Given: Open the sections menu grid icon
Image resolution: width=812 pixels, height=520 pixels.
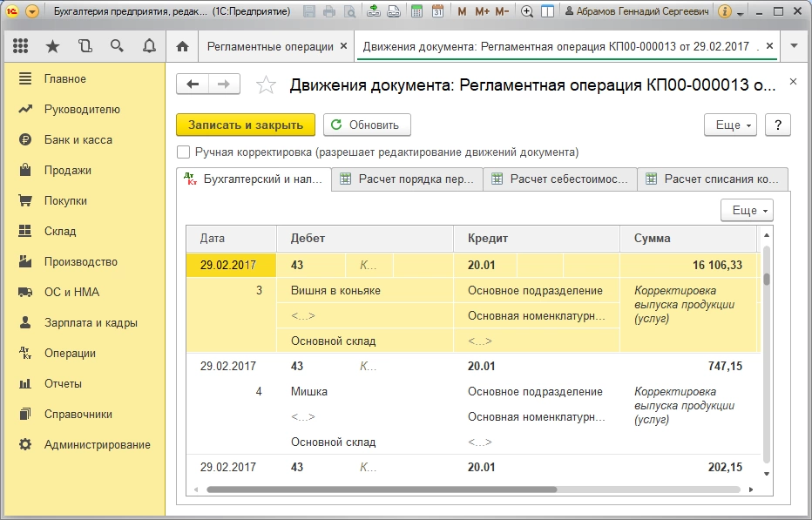Looking at the screenshot, I should coord(20,46).
